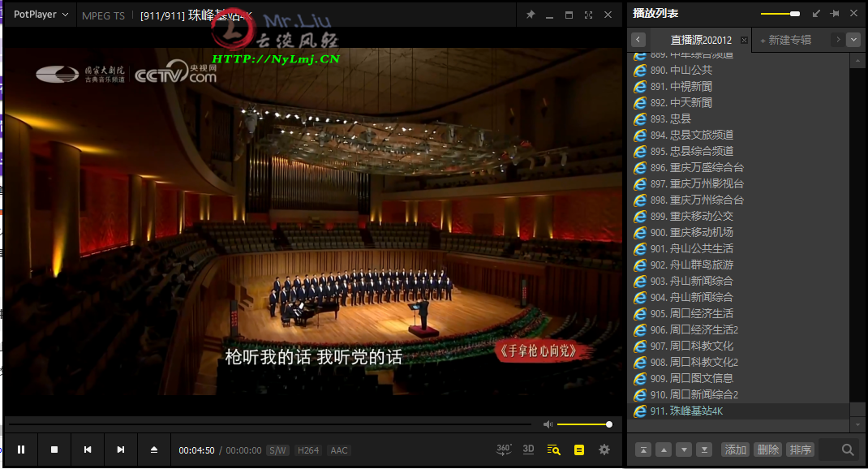This screenshot has width=868, height=469.
Task: Create a new album with 新建专辑
Action: pos(785,40)
